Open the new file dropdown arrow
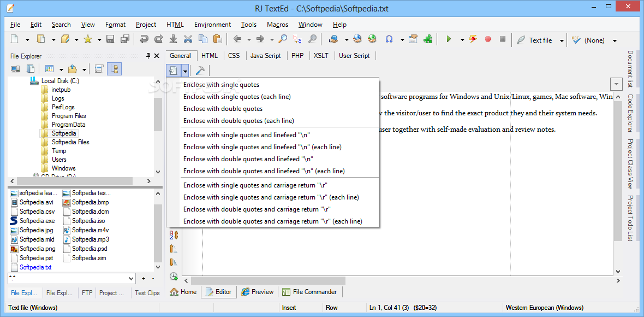This screenshot has height=317, width=644. (x=27, y=40)
